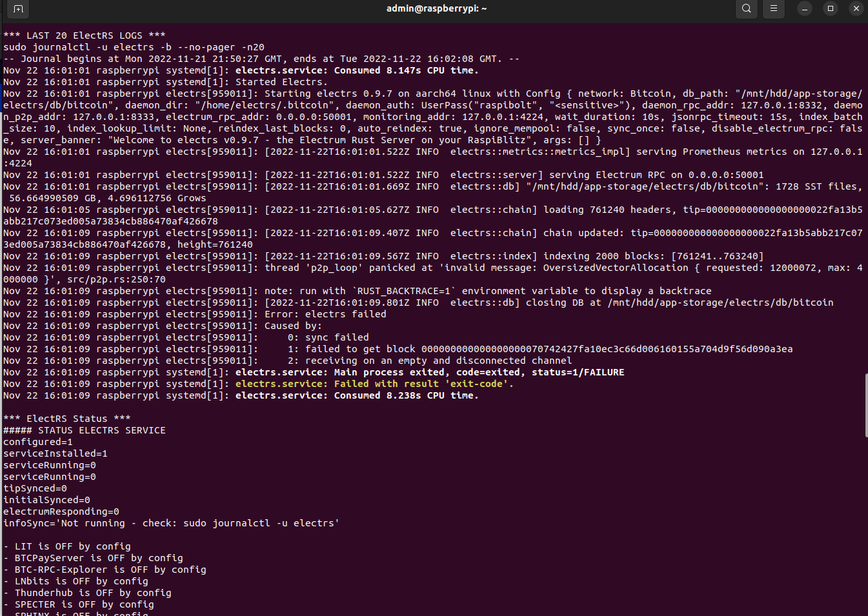Screen dimensions: 868x616
Task: Open the hamburger menu in the titlebar
Action: (772, 10)
